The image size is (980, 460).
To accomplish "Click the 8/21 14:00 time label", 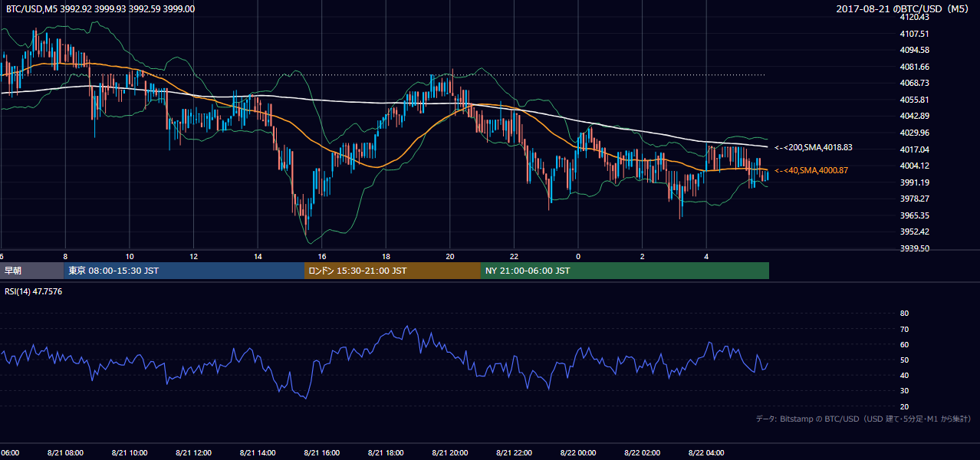I will tap(258, 453).
